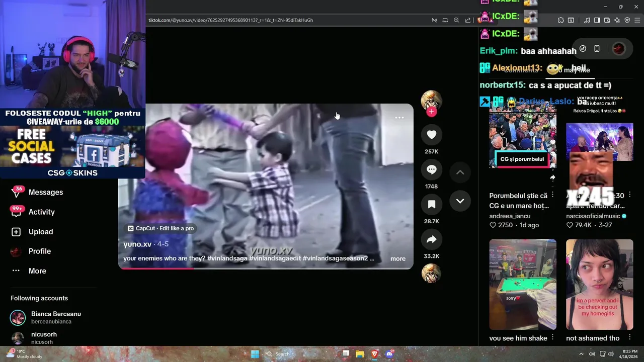Toggle the browser sidebar panel icon
Image resolution: width=644 pixels, height=362 pixels.
tap(597, 20)
